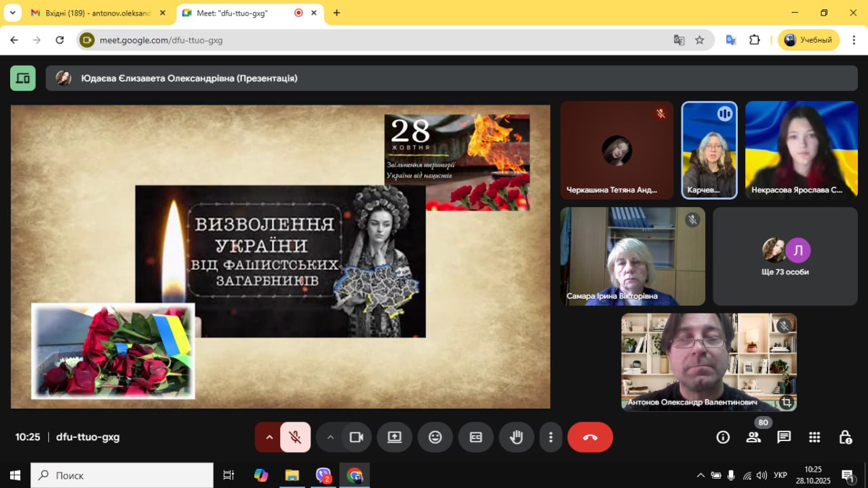The width and height of the screenshot is (868, 488).
Task: Open more options three-dot menu
Action: (x=551, y=437)
